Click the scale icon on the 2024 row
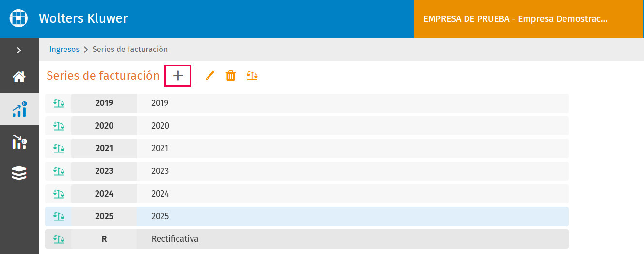The height and width of the screenshot is (254, 644). point(59,194)
